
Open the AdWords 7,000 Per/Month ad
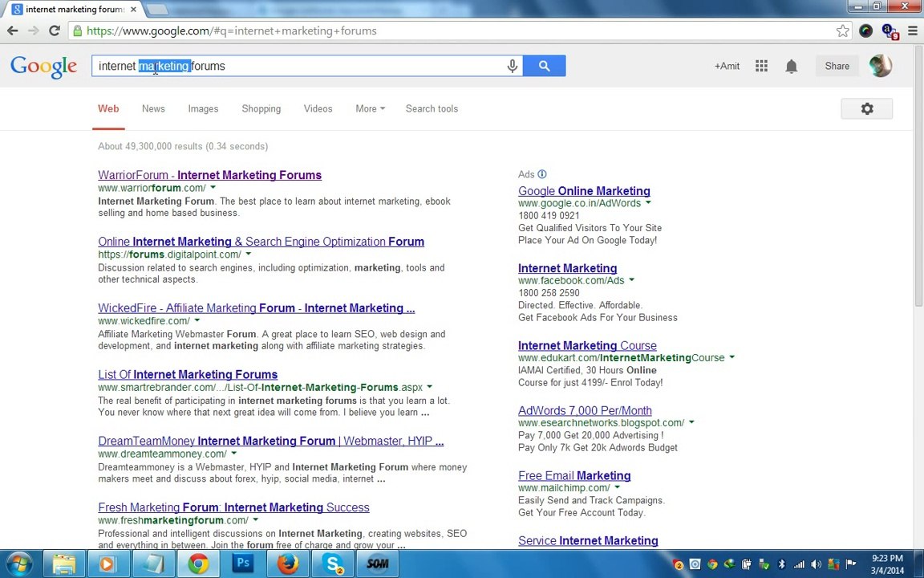pyautogui.click(x=585, y=410)
